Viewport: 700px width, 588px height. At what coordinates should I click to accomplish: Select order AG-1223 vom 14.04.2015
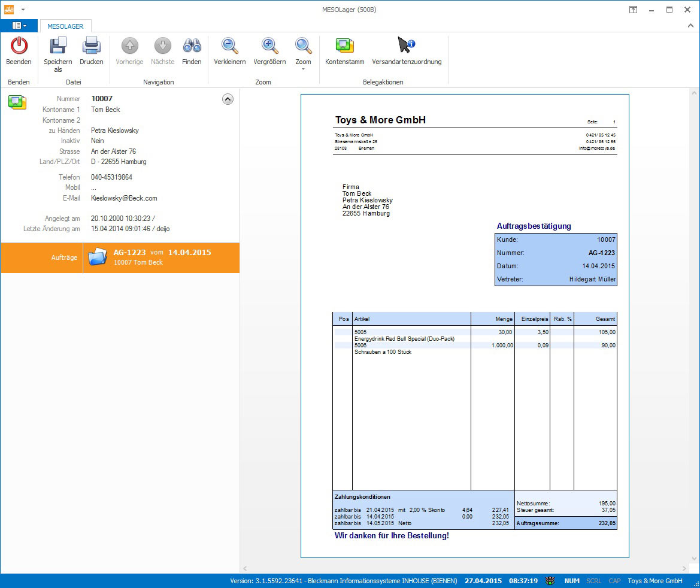[x=161, y=257]
